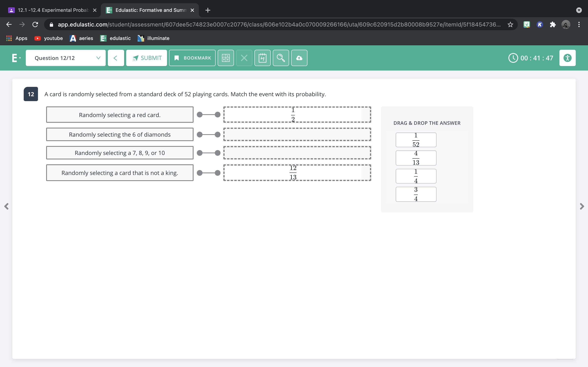Expand the Question 12/12 dropdown
Viewport: 588px width, 367px height.
coord(66,58)
